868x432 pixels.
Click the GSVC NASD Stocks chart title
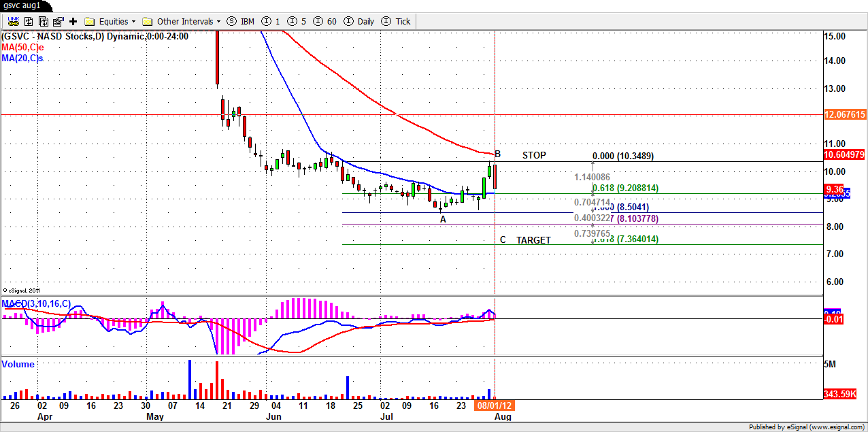pos(95,37)
